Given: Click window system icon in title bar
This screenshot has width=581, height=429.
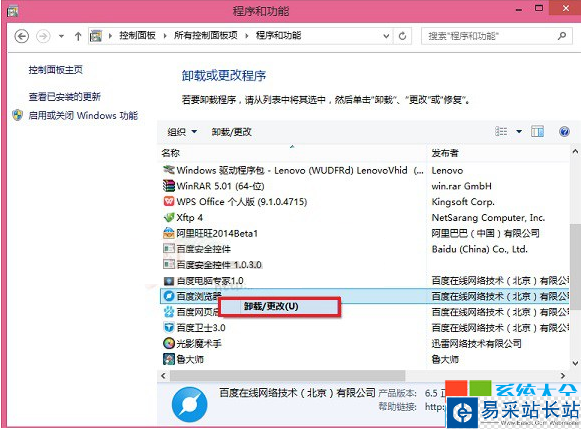Looking at the screenshot, I should pos(13,11).
